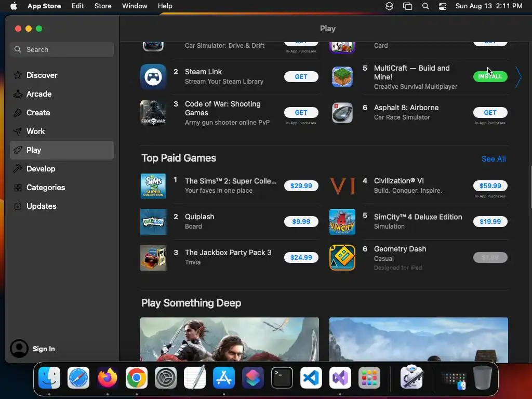The height and width of the screenshot is (399, 532).
Task: Go to Develop in sidebar
Action: click(x=62, y=169)
